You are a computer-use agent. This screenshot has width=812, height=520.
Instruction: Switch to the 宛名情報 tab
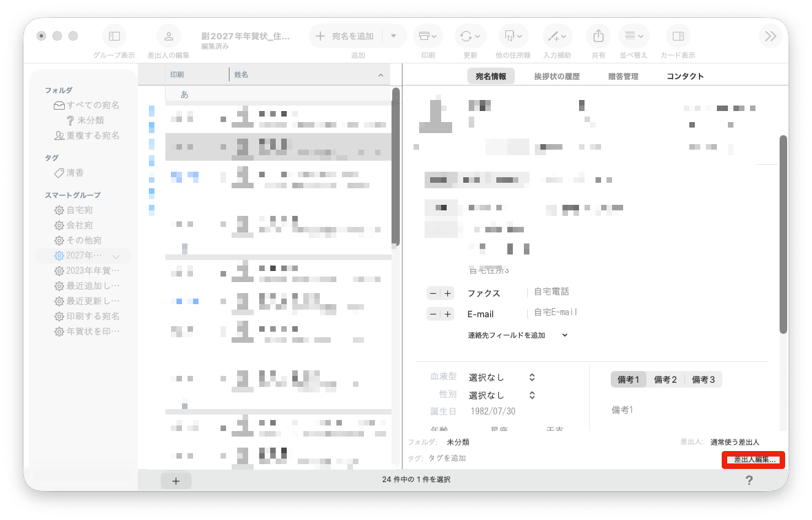pyautogui.click(x=491, y=76)
